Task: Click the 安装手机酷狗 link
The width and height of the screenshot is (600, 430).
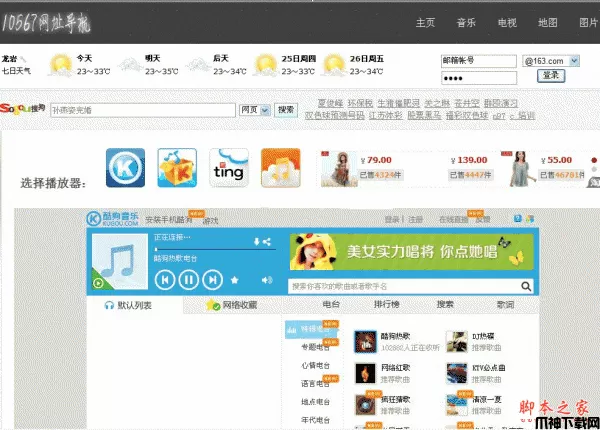Action: [169, 220]
